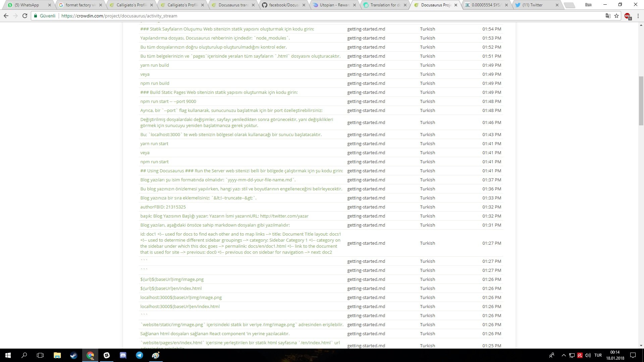Open Telegram from the taskbar
Image resolution: width=644 pixels, height=362 pixels.
pyautogui.click(x=139, y=355)
